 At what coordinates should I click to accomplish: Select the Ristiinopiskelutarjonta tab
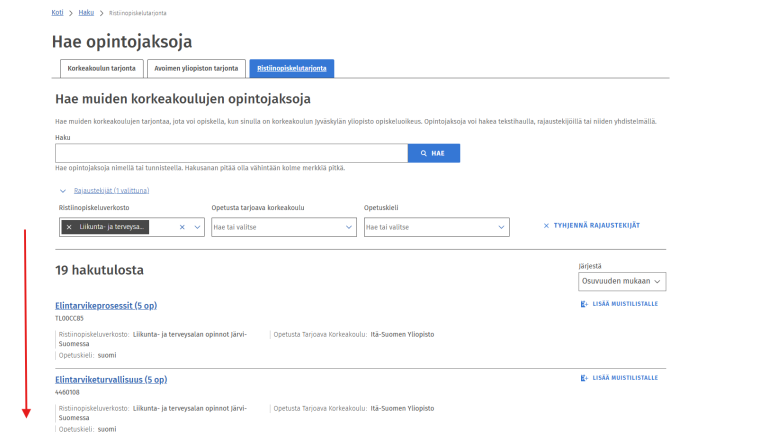coord(292,69)
